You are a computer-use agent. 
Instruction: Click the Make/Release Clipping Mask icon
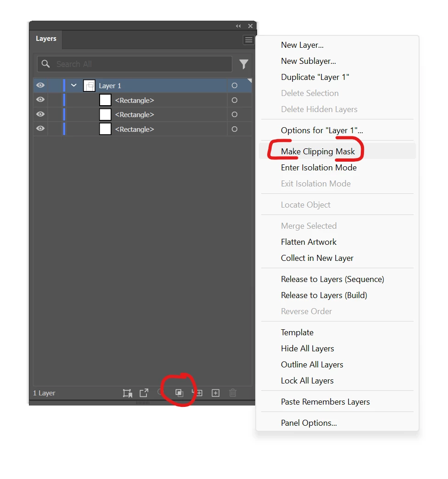pyautogui.click(x=179, y=393)
